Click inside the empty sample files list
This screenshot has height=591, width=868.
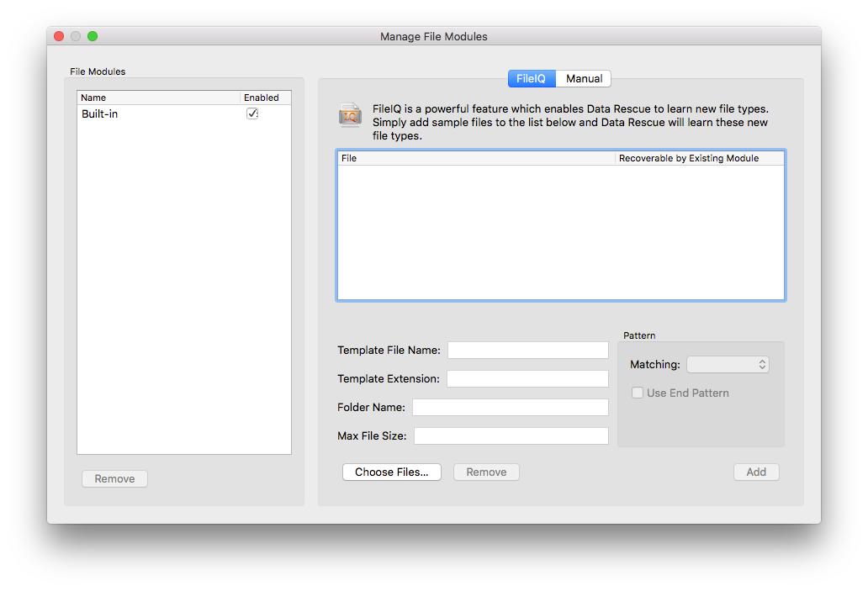point(559,227)
